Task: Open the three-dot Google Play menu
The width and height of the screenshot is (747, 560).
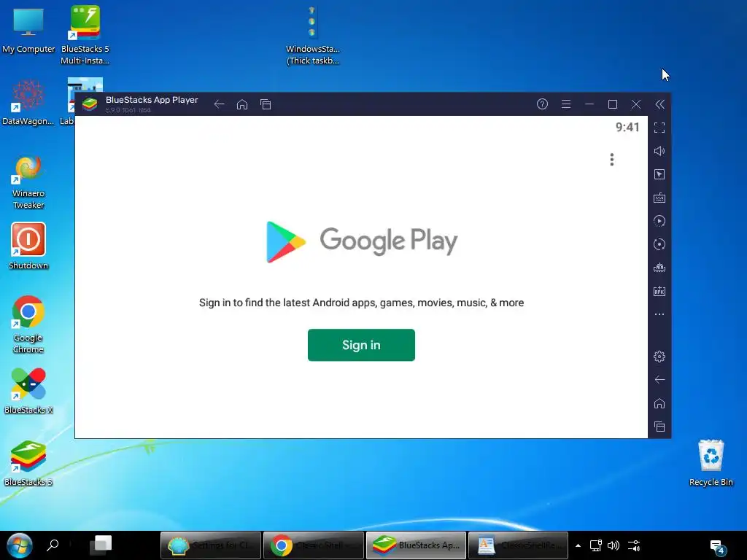Action: click(612, 160)
